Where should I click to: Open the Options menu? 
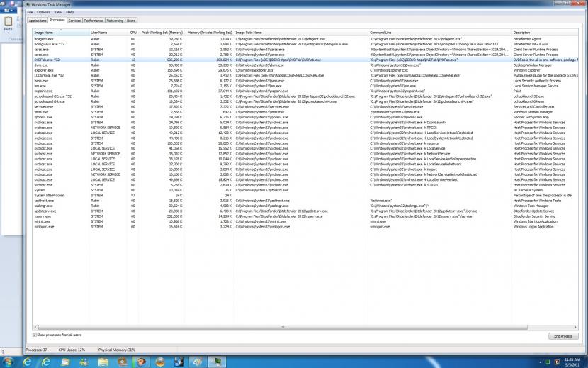(43, 12)
